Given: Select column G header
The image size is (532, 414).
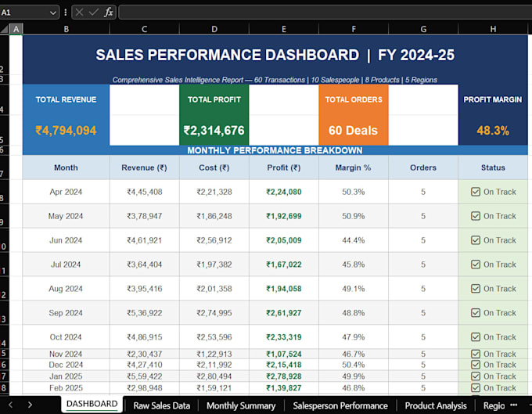Looking at the screenshot, I should click(423, 29).
